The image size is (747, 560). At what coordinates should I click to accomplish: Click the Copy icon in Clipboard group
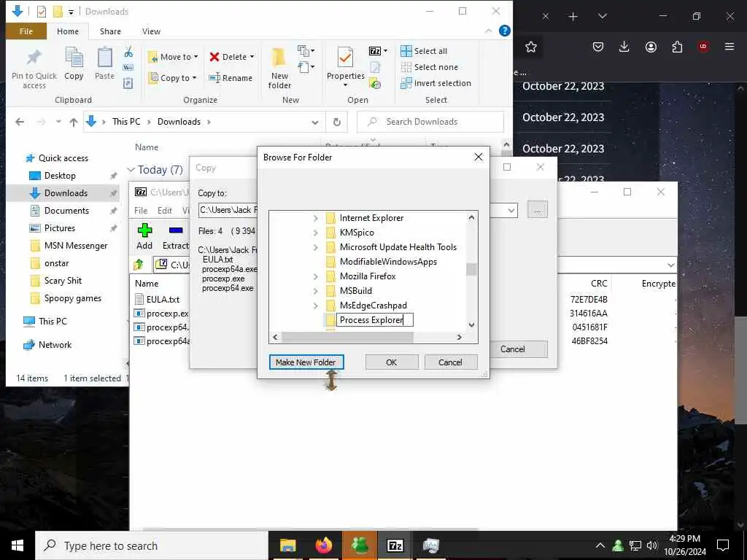(x=74, y=58)
